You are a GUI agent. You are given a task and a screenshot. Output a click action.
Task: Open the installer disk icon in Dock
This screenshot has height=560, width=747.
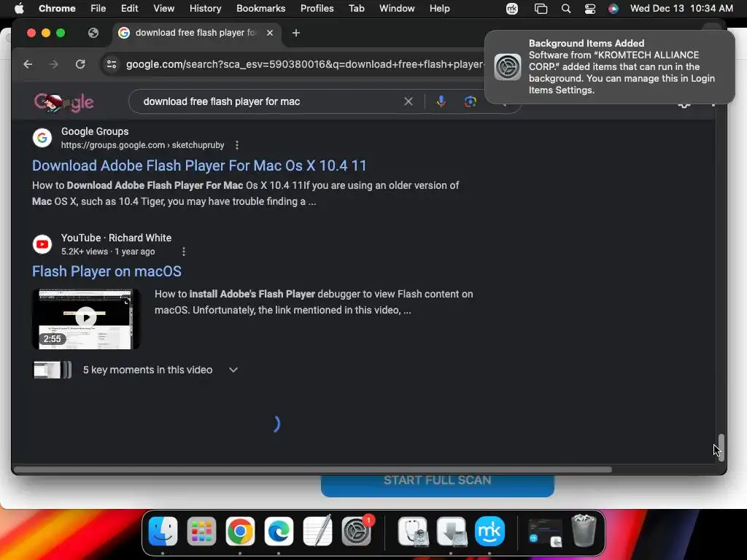tap(452, 531)
